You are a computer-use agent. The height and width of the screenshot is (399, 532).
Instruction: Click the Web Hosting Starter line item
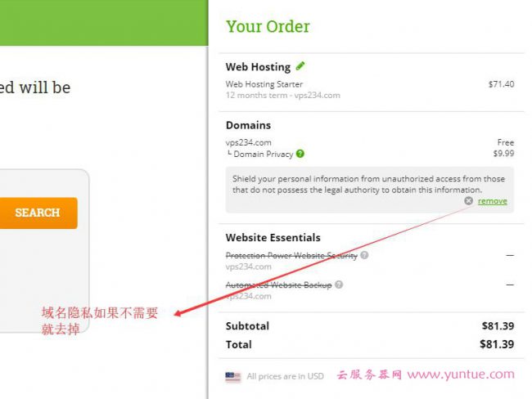264,84
